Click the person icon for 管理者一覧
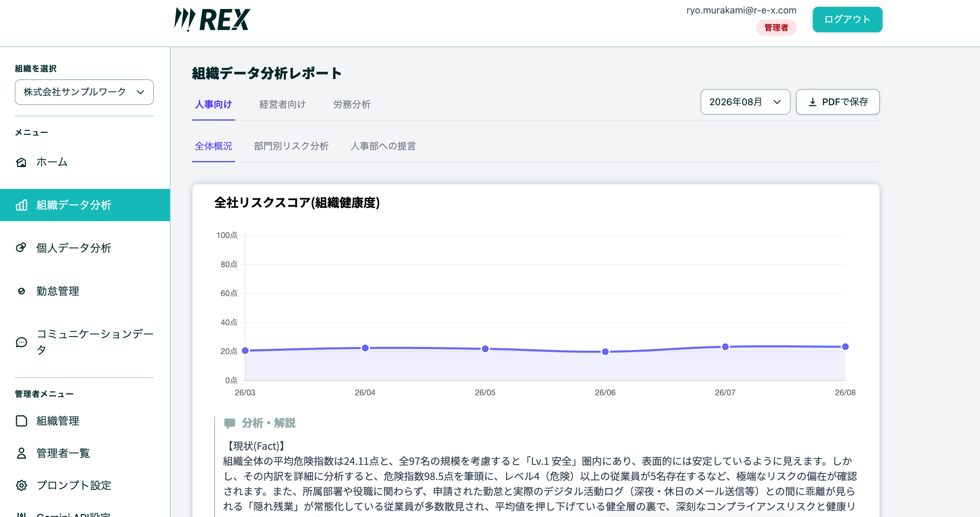Image resolution: width=980 pixels, height=517 pixels. [x=21, y=453]
